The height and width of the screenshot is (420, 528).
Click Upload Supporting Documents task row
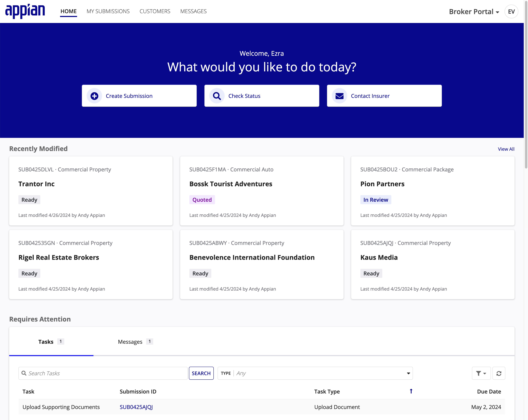click(262, 407)
